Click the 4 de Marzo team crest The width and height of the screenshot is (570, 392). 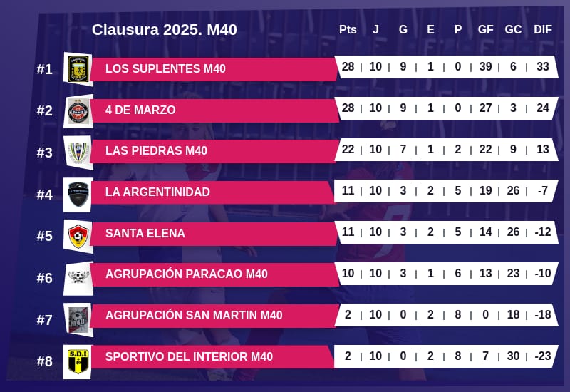(78, 110)
